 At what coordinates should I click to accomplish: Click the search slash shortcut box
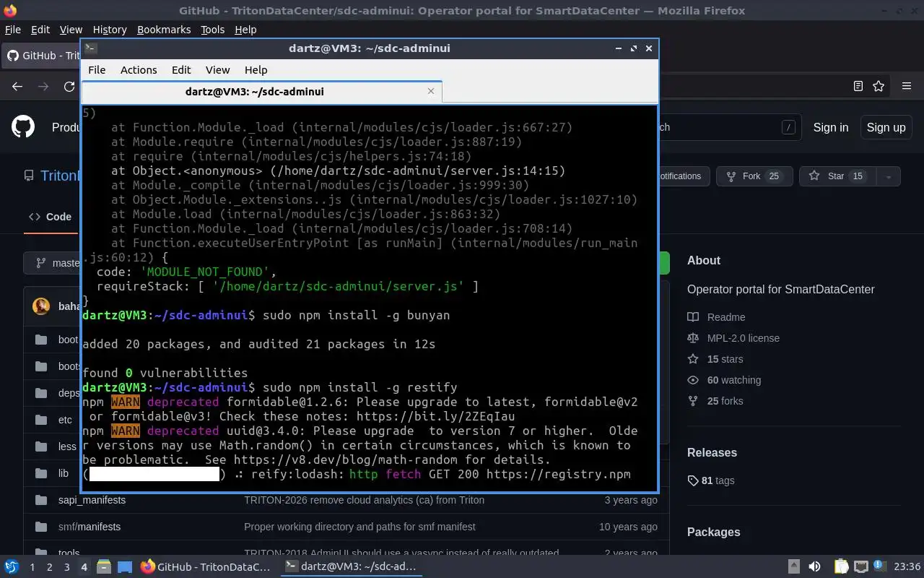788,127
